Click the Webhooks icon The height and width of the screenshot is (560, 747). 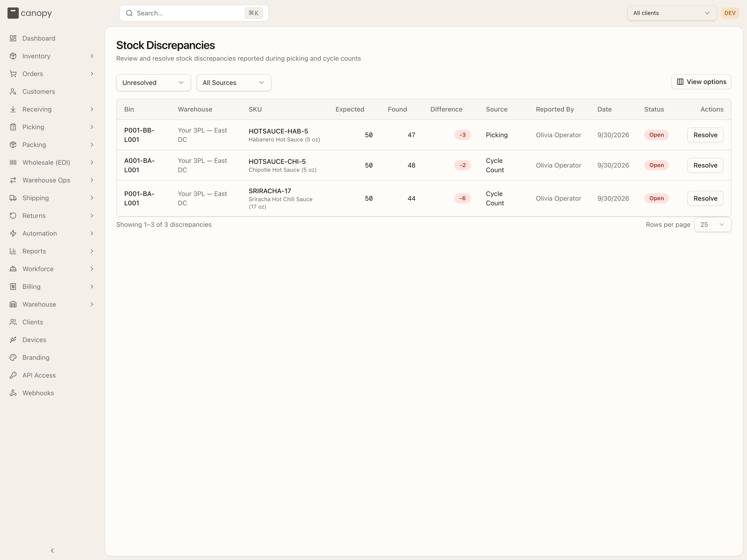(13, 393)
